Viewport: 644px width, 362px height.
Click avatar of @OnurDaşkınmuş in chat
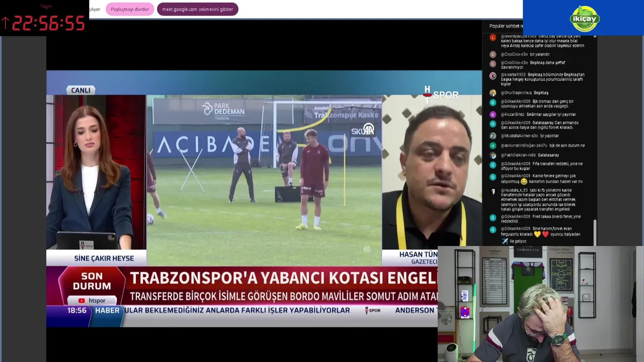point(493,93)
